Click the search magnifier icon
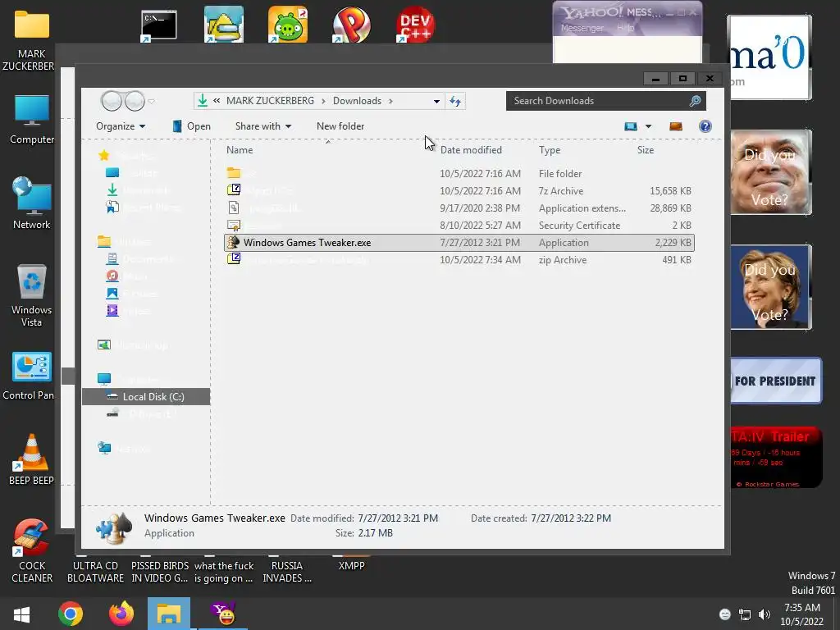 (x=695, y=101)
